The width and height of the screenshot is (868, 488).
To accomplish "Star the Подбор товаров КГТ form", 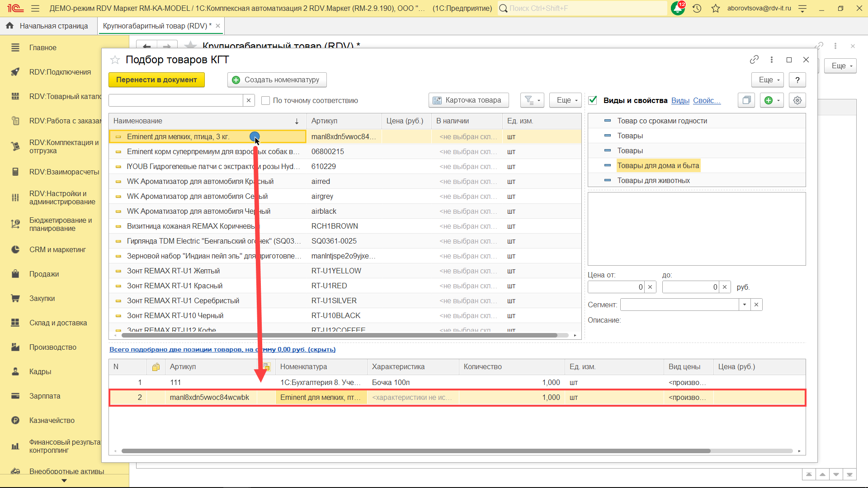I will (115, 60).
